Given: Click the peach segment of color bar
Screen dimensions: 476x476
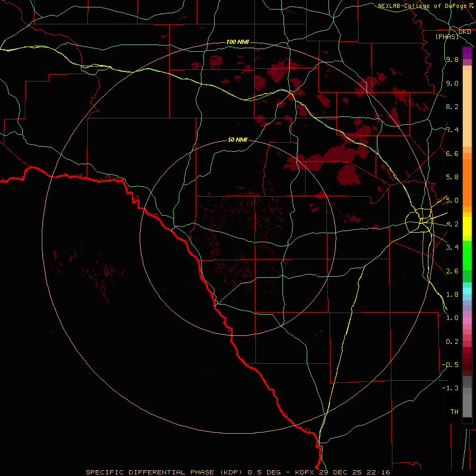Looking at the screenshot, I should (x=467, y=108).
